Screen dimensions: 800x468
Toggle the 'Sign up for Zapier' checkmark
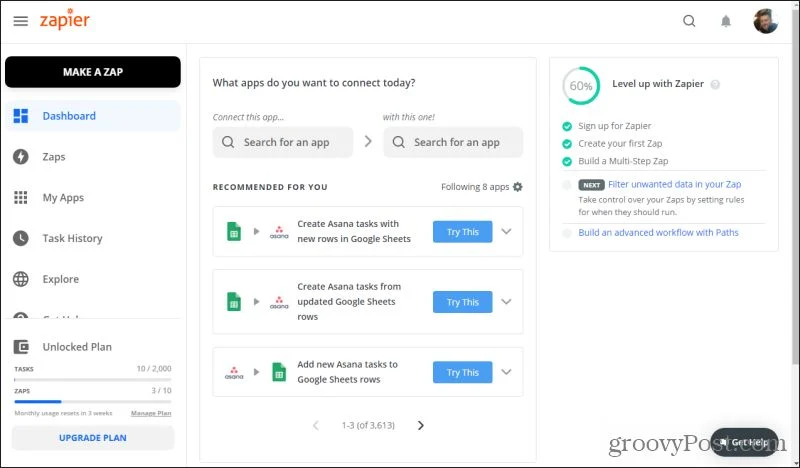coord(567,127)
